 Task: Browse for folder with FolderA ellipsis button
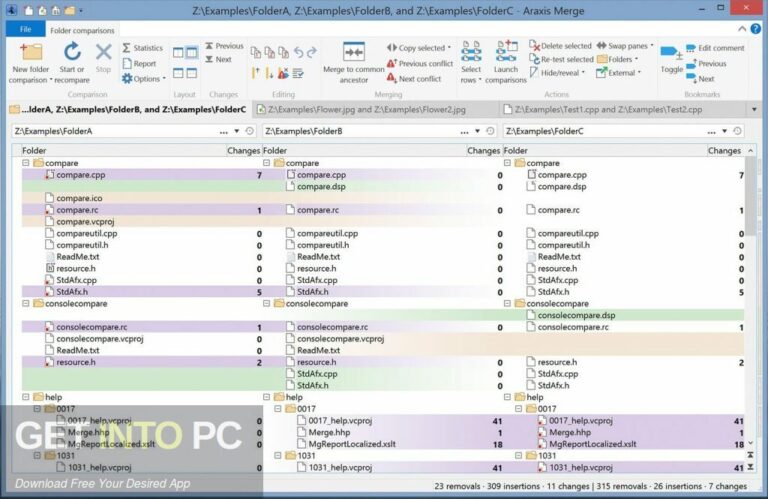[223, 132]
